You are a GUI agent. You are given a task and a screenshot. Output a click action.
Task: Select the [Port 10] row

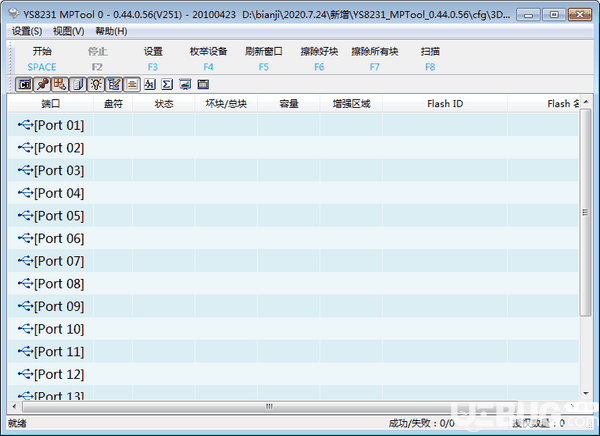tap(293, 329)
